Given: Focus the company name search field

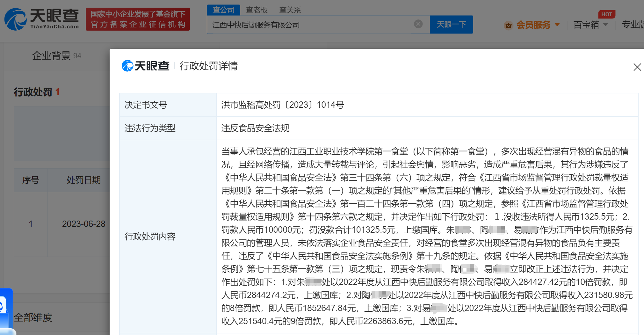Looking at the screenshot, I should tap(309, 25).
